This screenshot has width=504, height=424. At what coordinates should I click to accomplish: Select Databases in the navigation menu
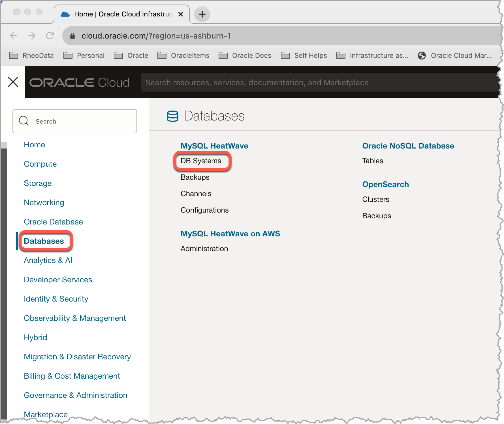[44, 241]
